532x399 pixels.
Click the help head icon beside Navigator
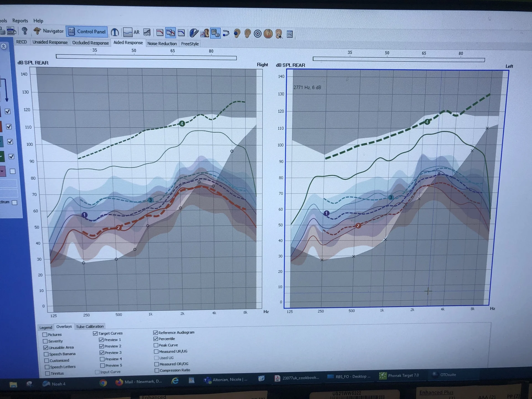tap(25, 31)
